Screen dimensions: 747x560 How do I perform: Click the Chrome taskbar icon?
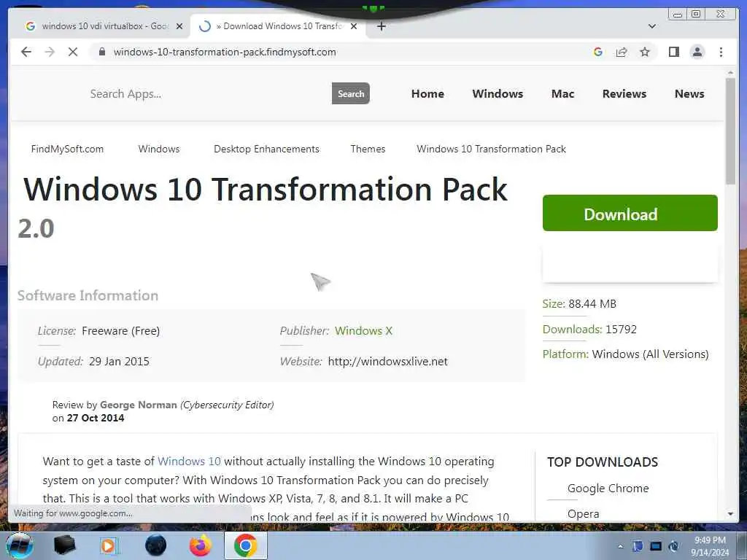(x=245, y=545)
